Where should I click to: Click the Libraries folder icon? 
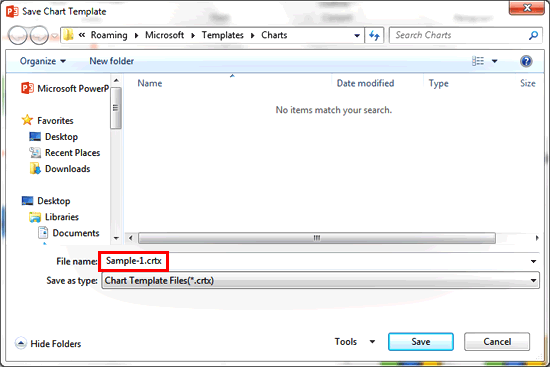[35, 217]
